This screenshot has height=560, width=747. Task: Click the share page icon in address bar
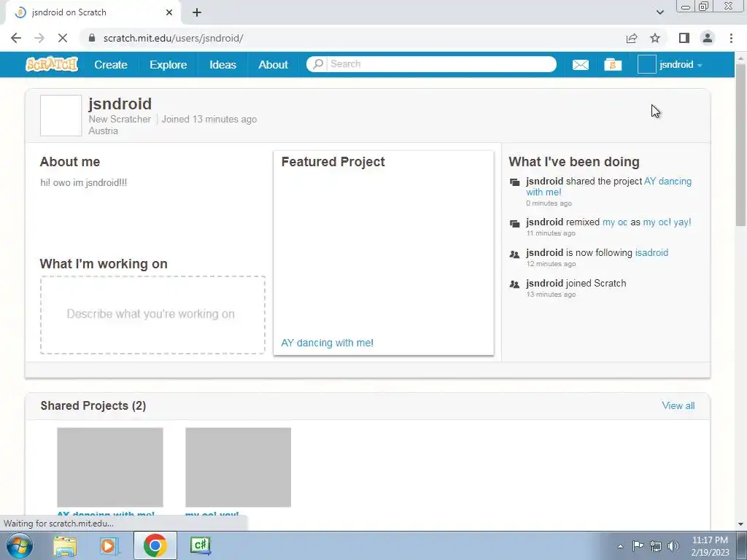point(632,38)
